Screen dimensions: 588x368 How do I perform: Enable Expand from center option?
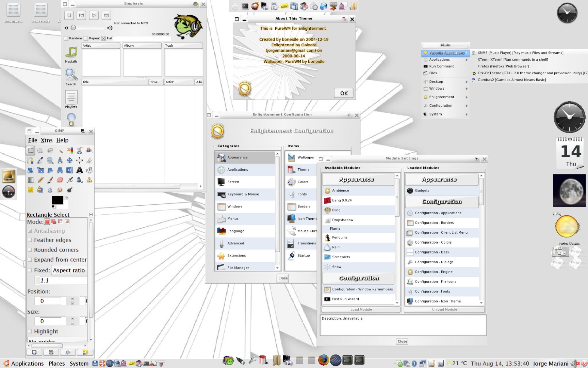pos(30,260)
